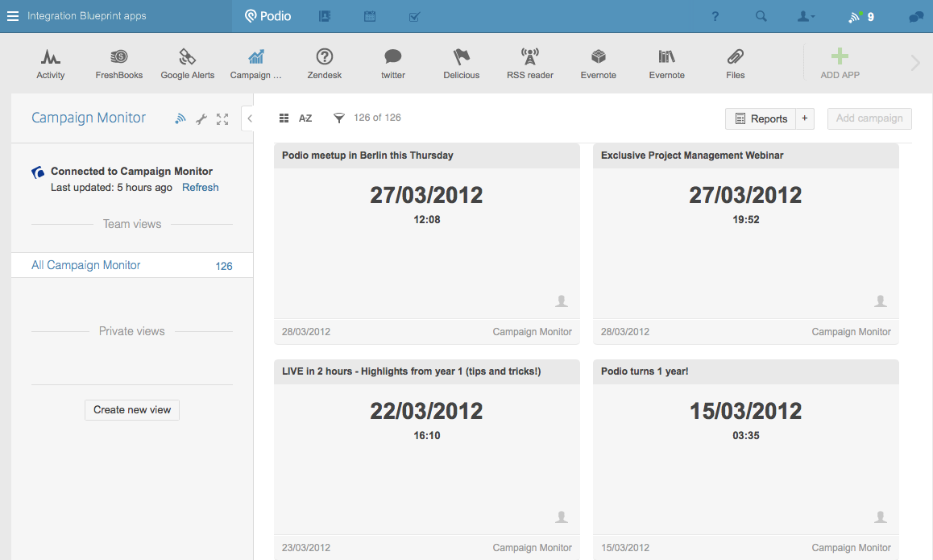Open the FreshBooks app

coord(119,64)
